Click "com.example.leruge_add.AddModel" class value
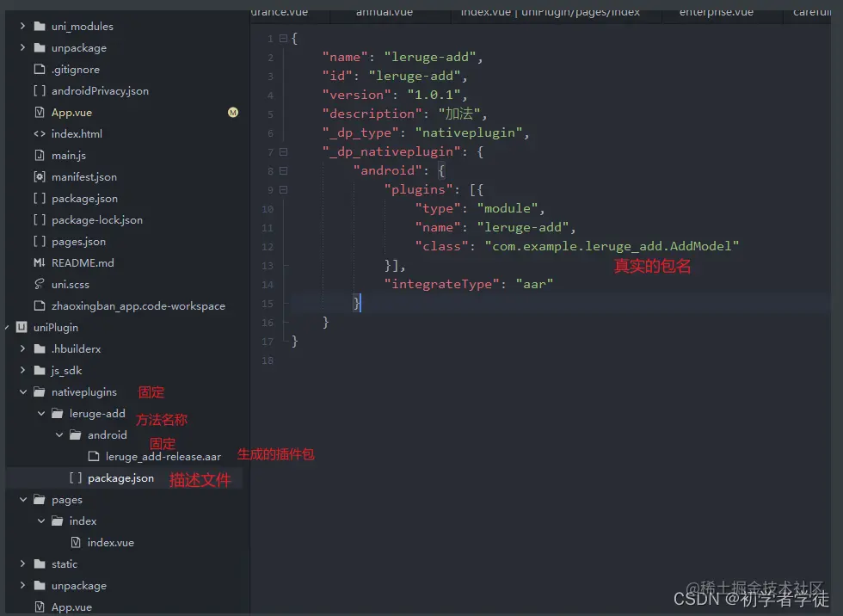 click(612, 246)
